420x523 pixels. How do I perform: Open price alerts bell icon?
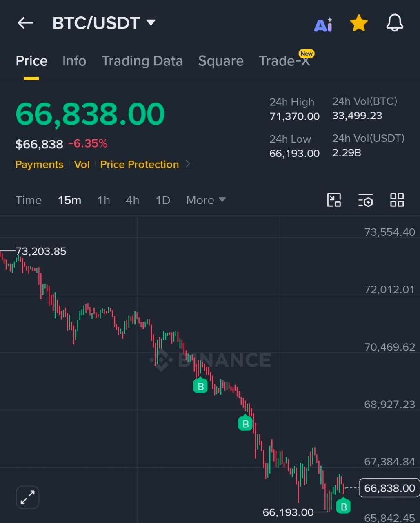pos(395,23)
